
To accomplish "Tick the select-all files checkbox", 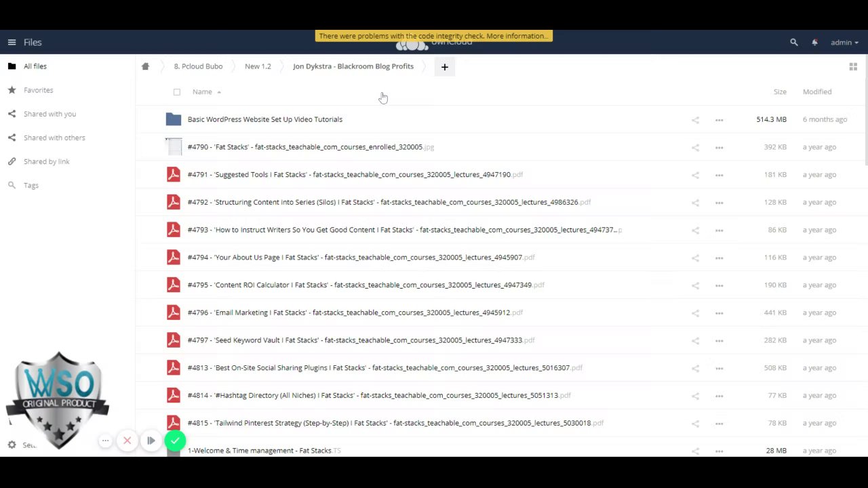I will point(177,91).
